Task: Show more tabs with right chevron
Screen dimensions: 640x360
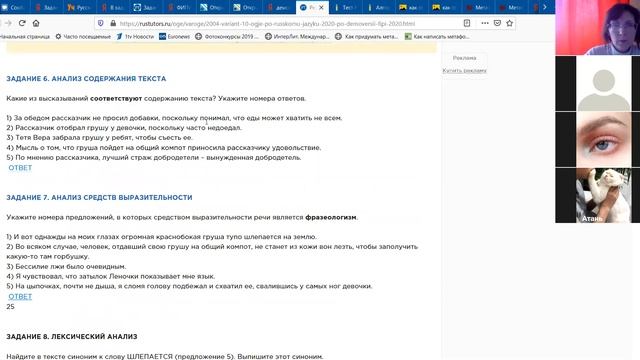Action: (x=544, y=7)
